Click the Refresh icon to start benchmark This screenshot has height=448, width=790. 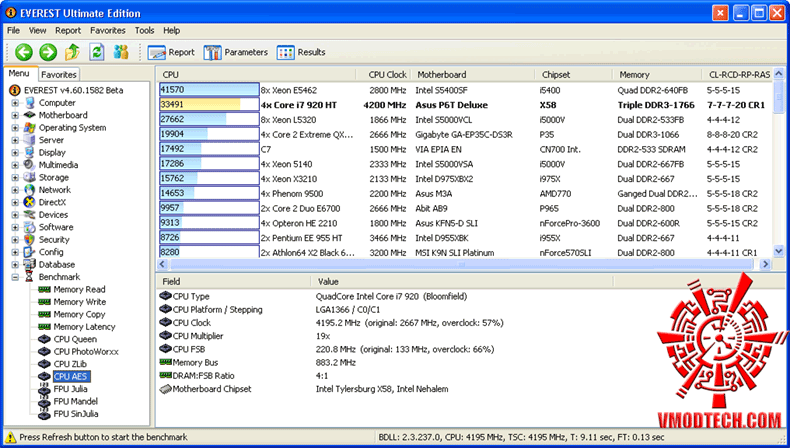97,52
